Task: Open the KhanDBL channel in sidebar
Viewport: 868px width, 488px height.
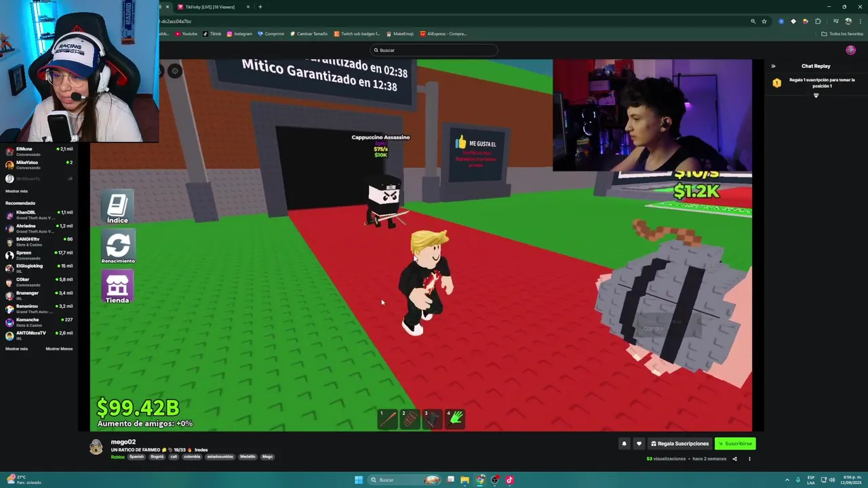Action: click(x=39, y=215)
